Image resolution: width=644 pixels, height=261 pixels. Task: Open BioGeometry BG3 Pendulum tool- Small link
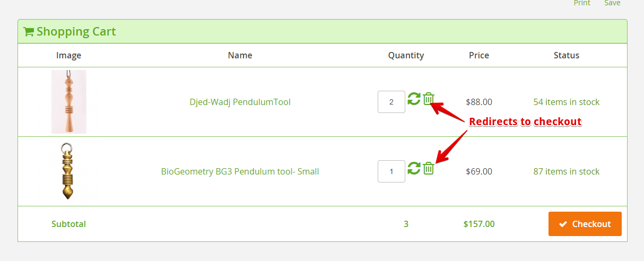[240, 171]
